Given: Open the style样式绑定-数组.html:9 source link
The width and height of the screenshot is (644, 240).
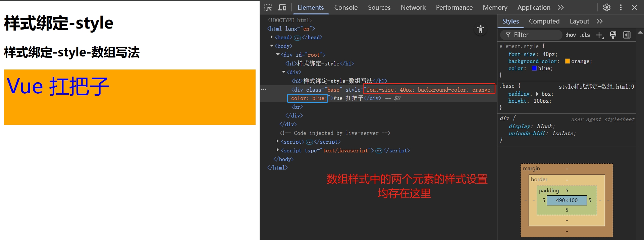Looking at the screenshot, I should tap(596, 87).
